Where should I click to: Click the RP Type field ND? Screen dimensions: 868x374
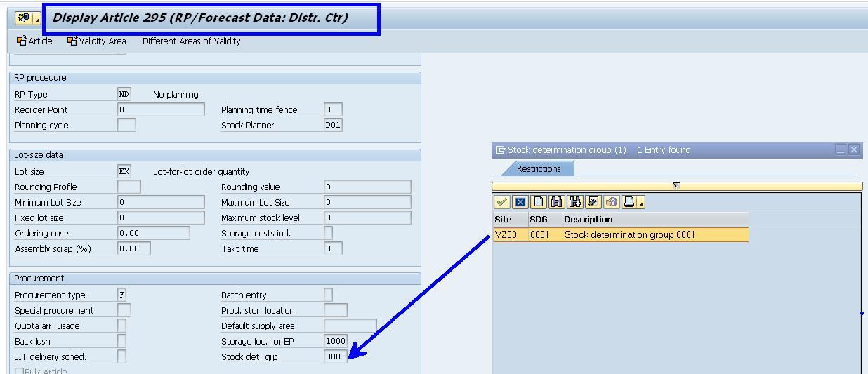[124, 94]
